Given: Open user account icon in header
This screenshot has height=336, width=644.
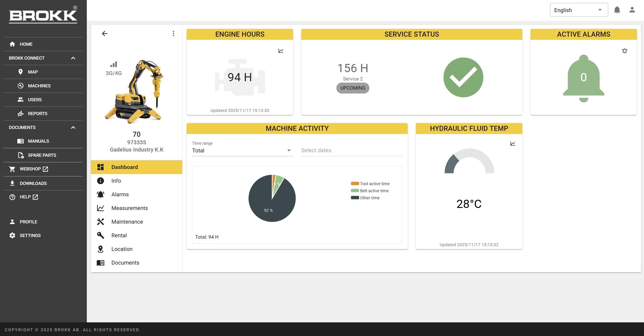Looking at the screenshot, I should [x=632, y=10].
